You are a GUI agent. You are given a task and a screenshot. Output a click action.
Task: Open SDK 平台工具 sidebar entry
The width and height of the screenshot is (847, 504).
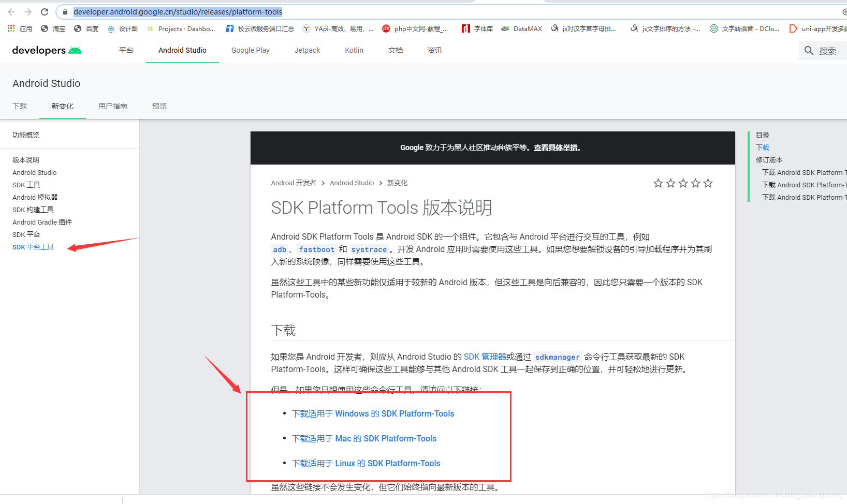coord(33,247)
